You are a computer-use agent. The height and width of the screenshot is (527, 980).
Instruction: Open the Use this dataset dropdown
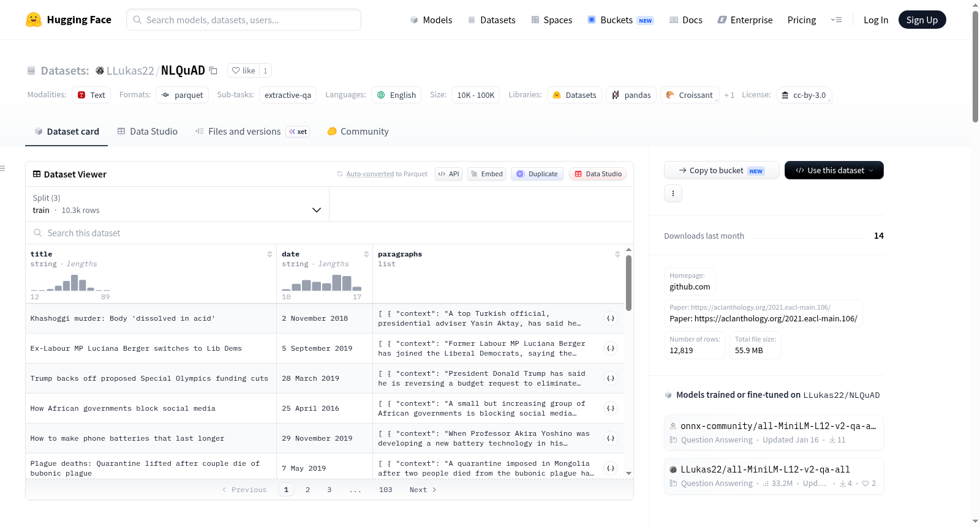[834, 170]
